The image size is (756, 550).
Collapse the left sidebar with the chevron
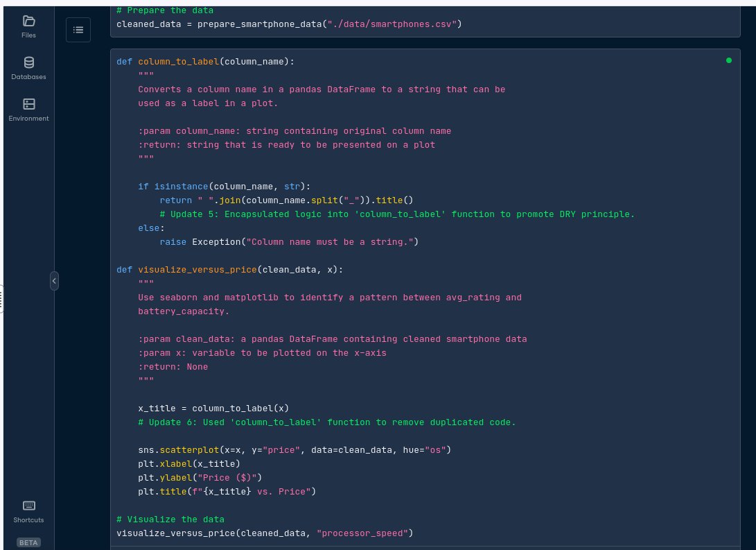tap(54, 281)
